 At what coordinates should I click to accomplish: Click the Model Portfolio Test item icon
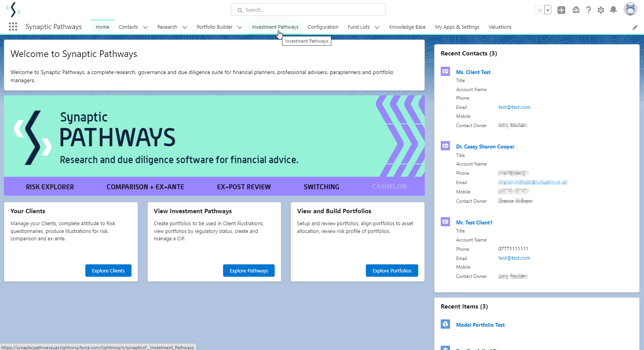click(445, 324)
